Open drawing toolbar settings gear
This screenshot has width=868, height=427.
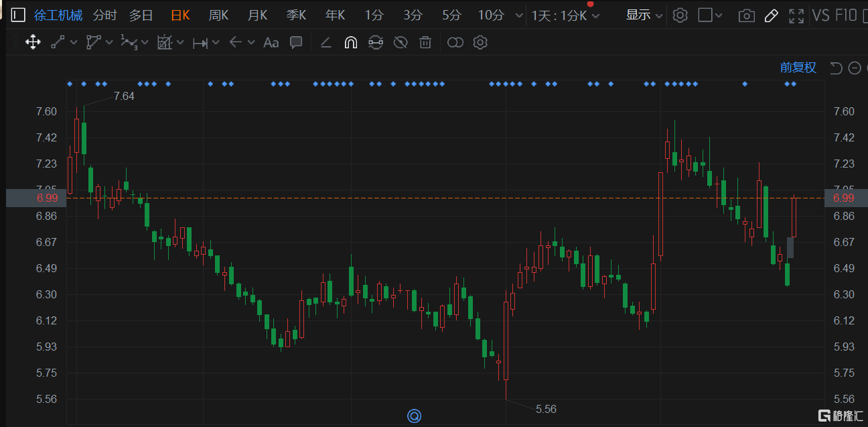(480, 43)
